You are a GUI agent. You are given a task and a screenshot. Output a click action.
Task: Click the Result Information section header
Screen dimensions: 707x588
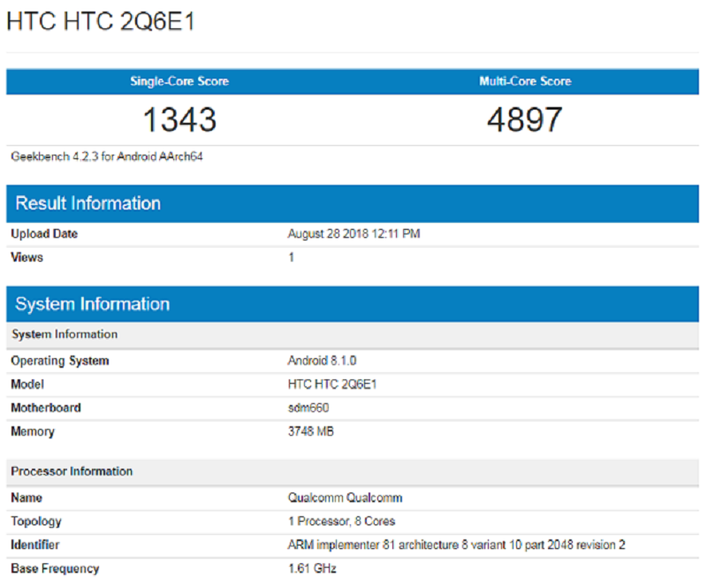[x=88, y=203]
